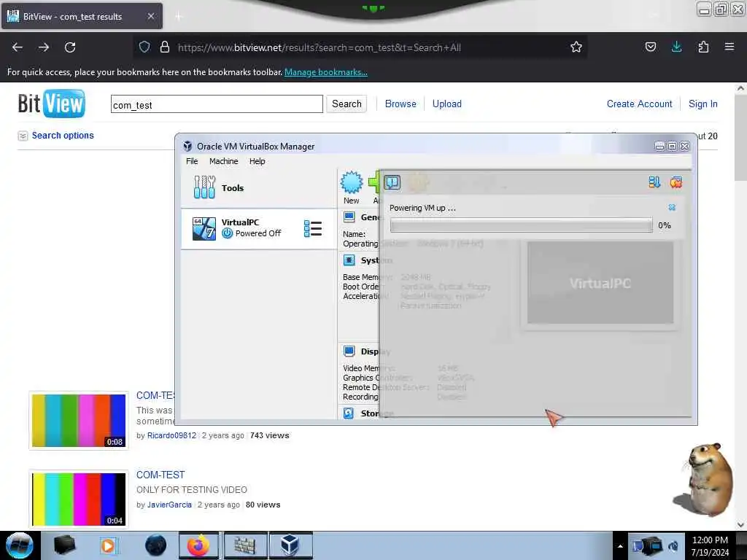747x560 pixels.
Task: Click the notification panel's left icon on the right
Action: point(654,182)
